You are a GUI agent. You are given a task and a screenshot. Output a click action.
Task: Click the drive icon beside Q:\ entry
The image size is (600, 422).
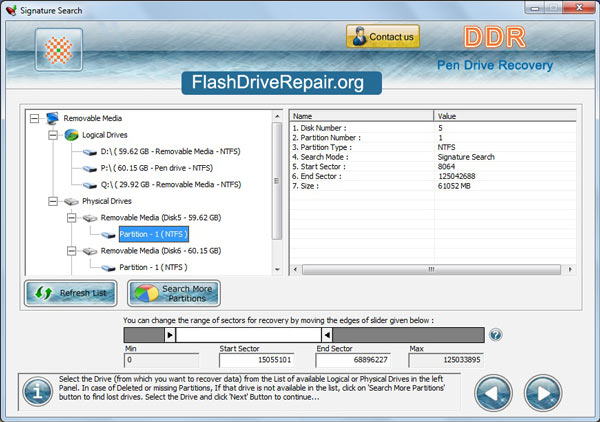point(90,185)
